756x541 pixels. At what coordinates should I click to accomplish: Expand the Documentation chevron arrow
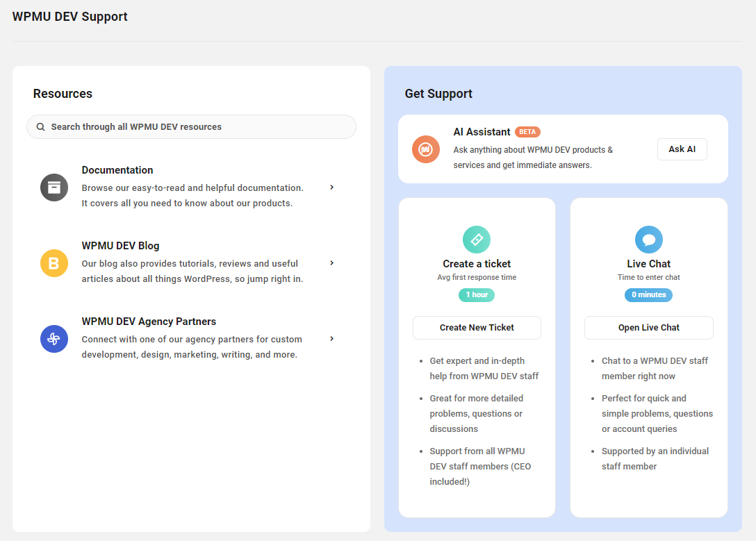coord(331,187)
